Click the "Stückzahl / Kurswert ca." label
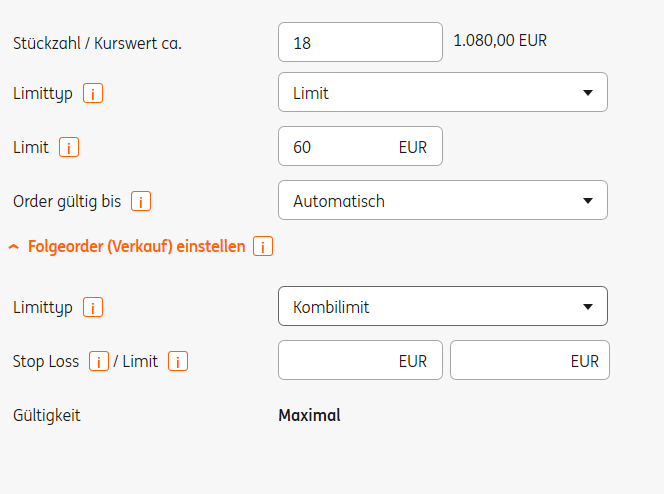664x494 pixels. [97, 43]
